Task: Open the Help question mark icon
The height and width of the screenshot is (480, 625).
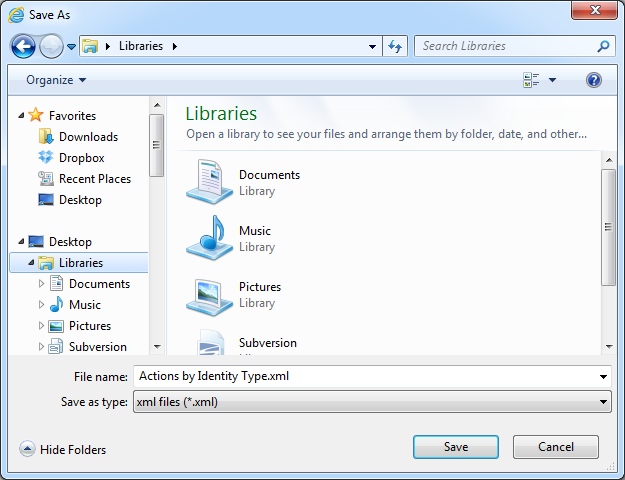Action: coord(594,80)
